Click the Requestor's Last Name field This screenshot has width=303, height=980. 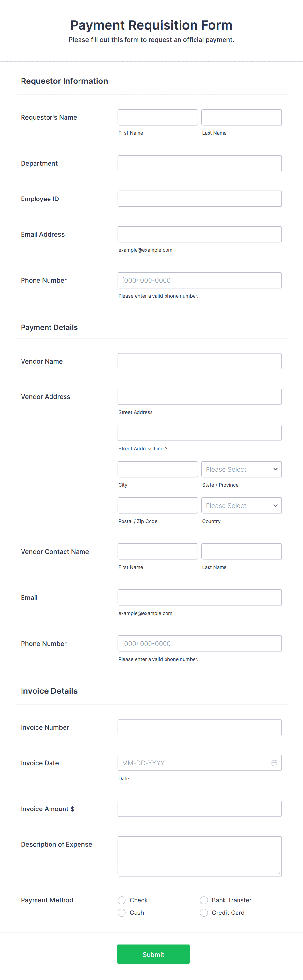[x=241, y=117]
